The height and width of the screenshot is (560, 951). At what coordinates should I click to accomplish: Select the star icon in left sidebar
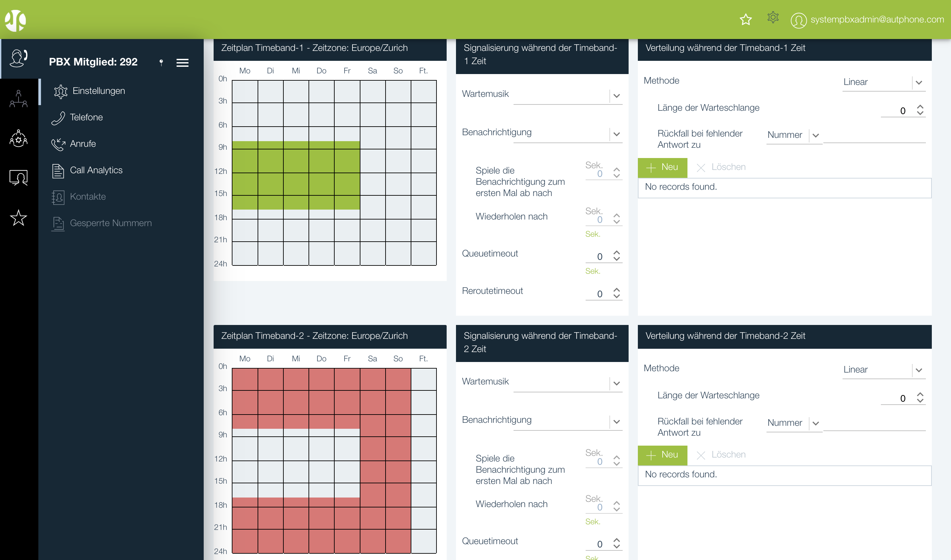point(19,218)
